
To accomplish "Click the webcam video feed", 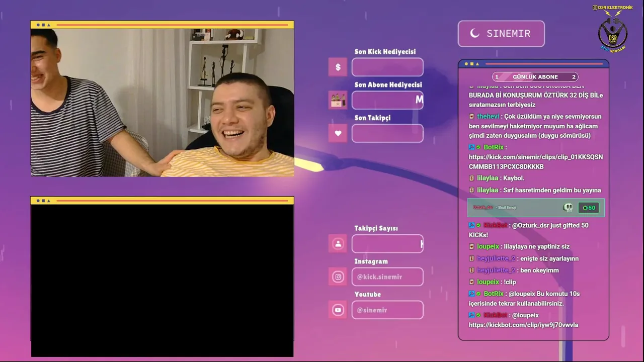I will coord(162,103).
